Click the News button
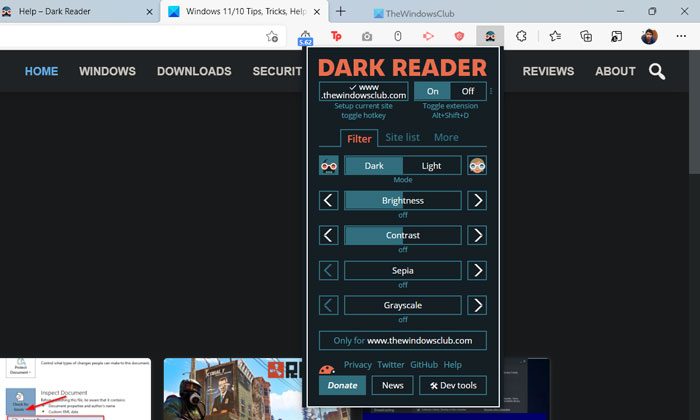Viewport: 700px width, 420px height. (392, 385)
